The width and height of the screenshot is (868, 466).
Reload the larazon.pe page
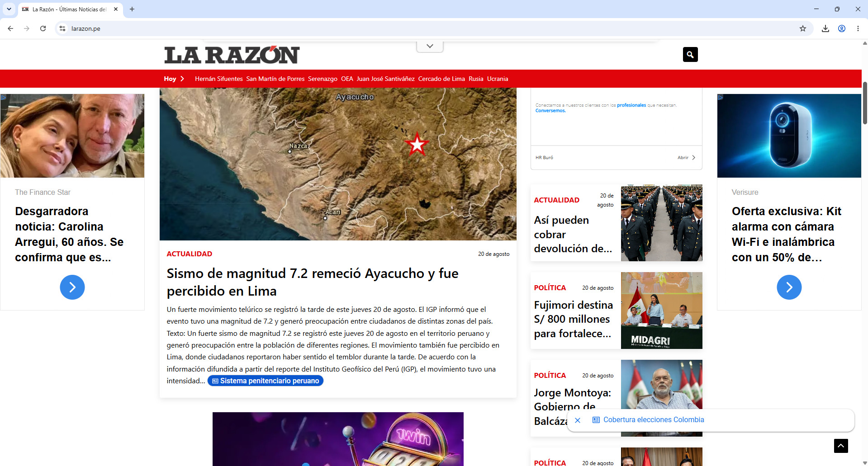pos(43,28)
